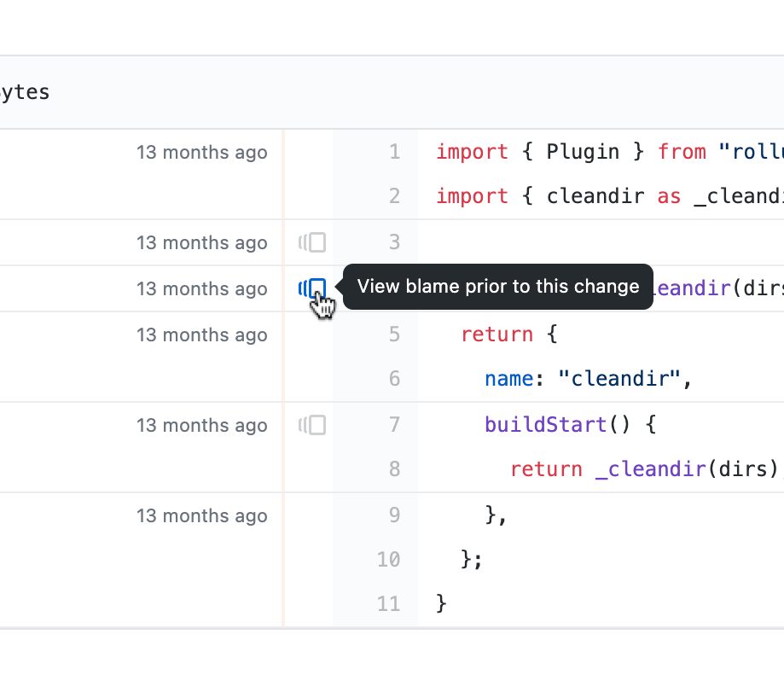Select line number 6 beside the name property
The height and width of the screenshot is (698, 784).
tap(393, 379)
